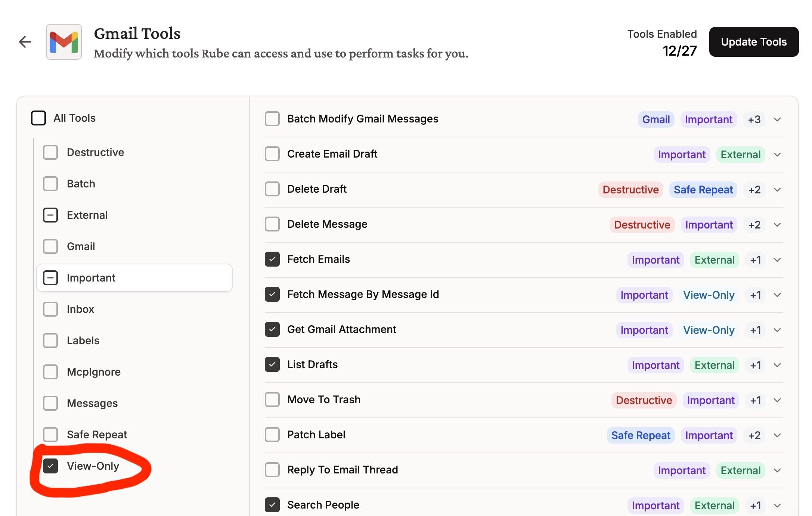Enable the Move To Trash tool
This screenshot has width=812, height=516.
[x=272, y=400]
